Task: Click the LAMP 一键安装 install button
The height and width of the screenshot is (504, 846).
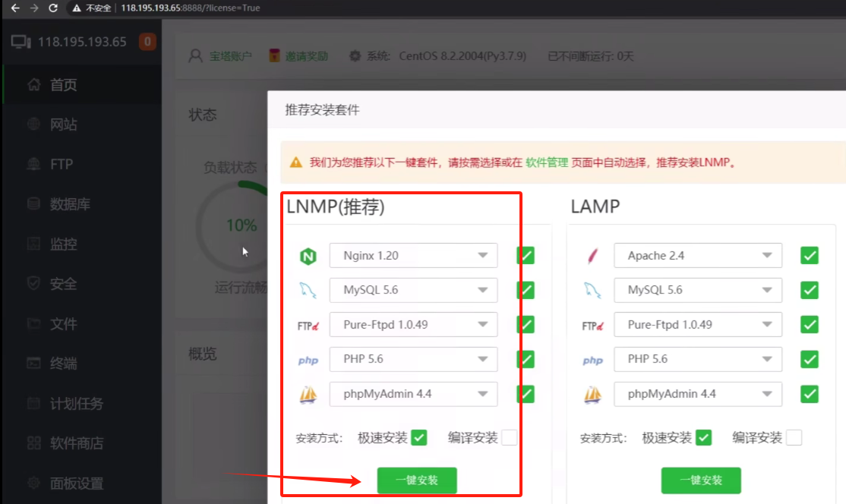Action: 701,480
